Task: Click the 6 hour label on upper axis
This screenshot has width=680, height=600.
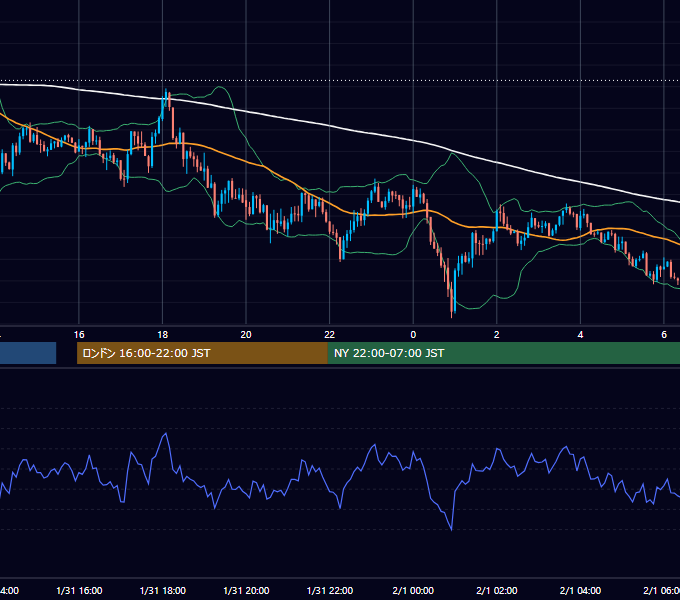Action: tap(664, 335)
